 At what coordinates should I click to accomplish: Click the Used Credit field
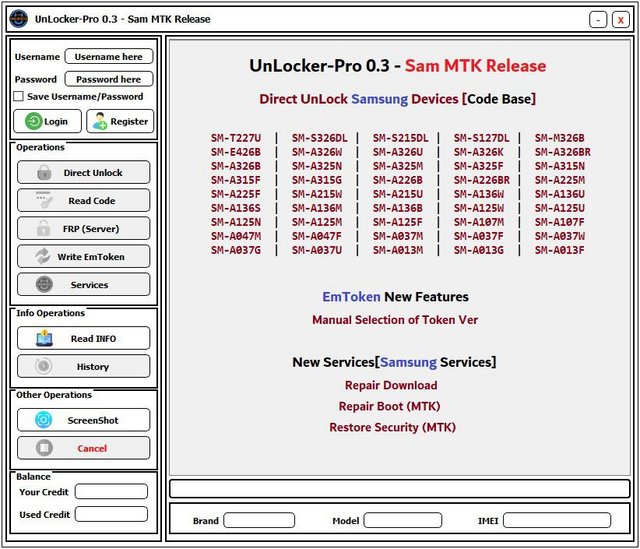coord(111,514)
